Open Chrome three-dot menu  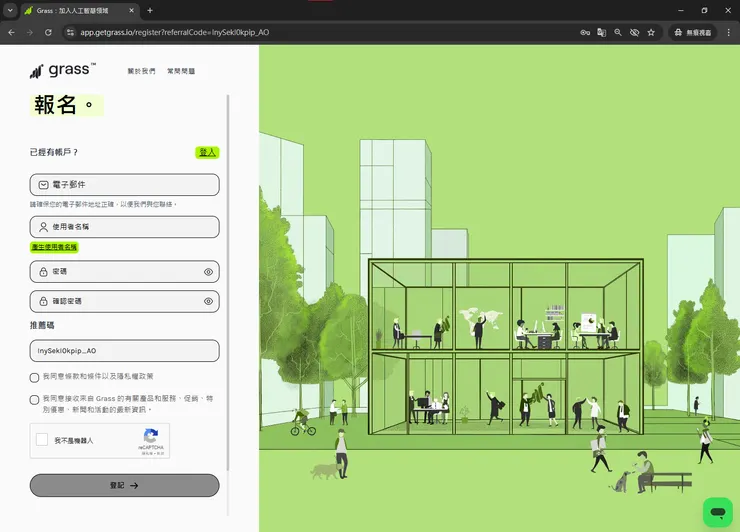pyautogui.click(x=729, y=33)
